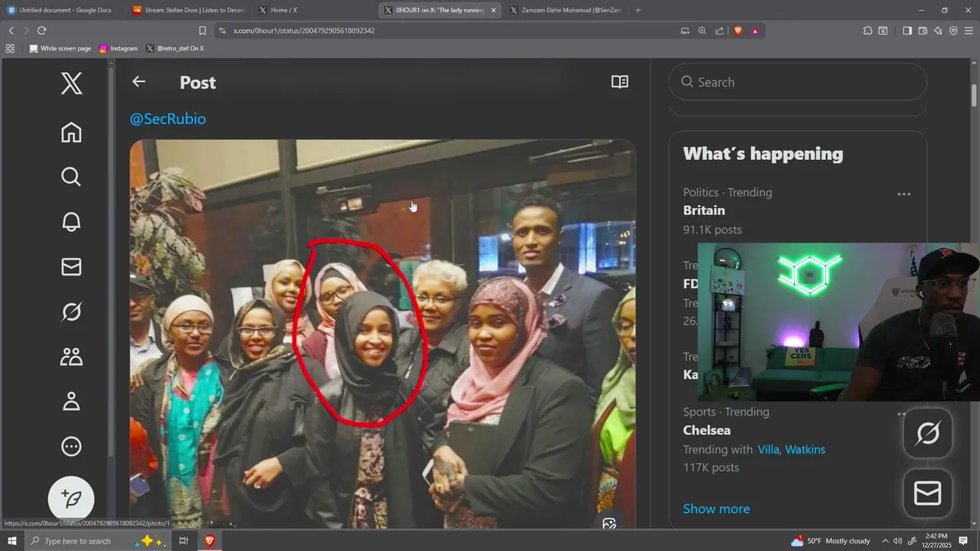Switch to Stream Stefan Doss tab

[188, 10]
